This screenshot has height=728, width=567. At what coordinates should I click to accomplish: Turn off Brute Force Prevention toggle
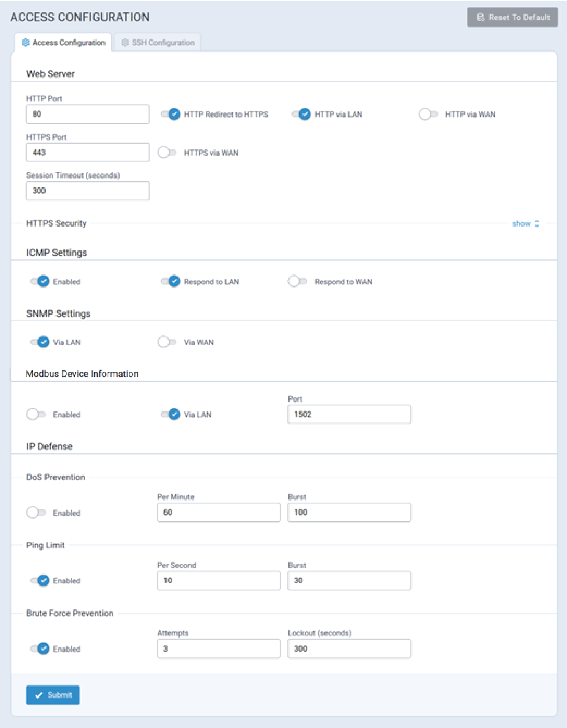pos(40,648)
